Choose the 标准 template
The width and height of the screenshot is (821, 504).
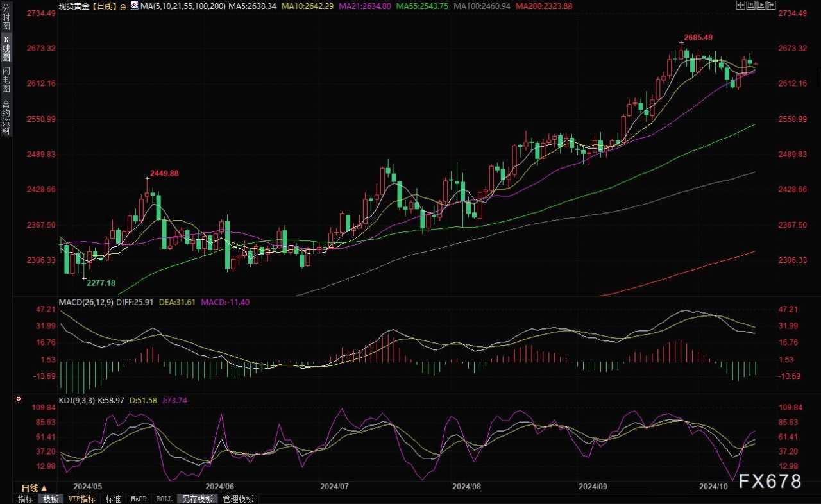pos(114,499)
